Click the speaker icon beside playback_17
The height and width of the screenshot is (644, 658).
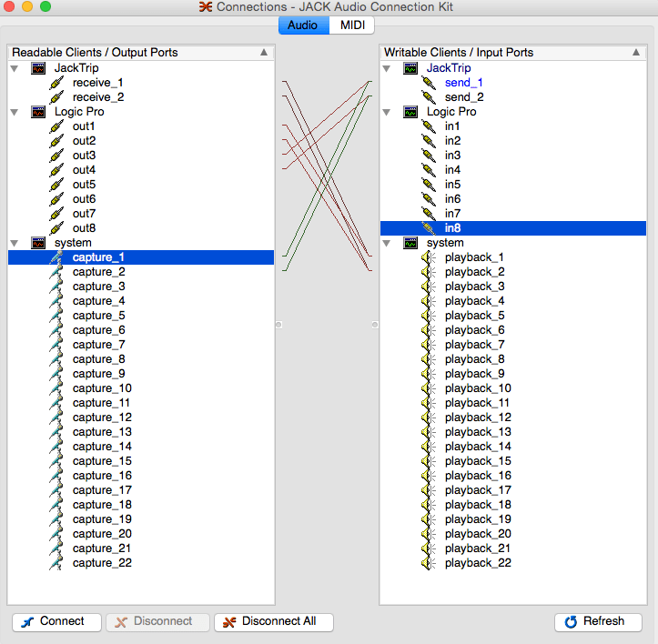pyautogui.click(x=428, y=490)
